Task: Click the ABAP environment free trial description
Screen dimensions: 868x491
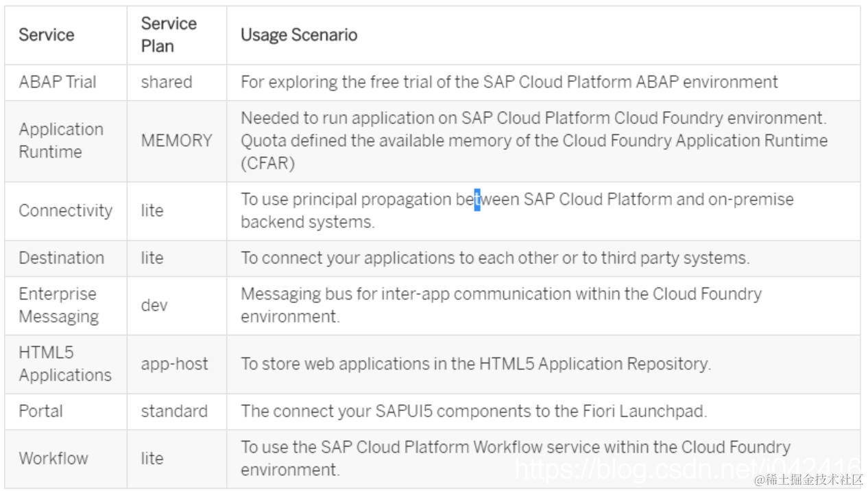Action: click(509, 82)
